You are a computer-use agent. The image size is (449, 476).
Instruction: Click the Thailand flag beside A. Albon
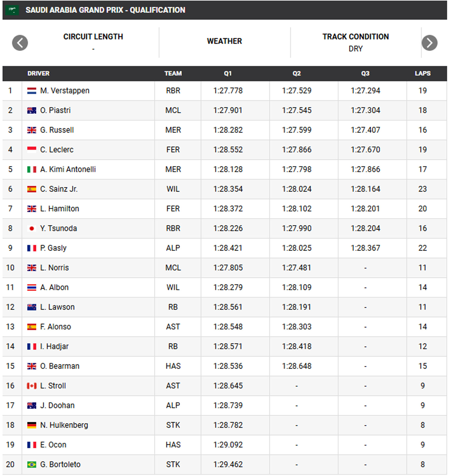point(32,287)
